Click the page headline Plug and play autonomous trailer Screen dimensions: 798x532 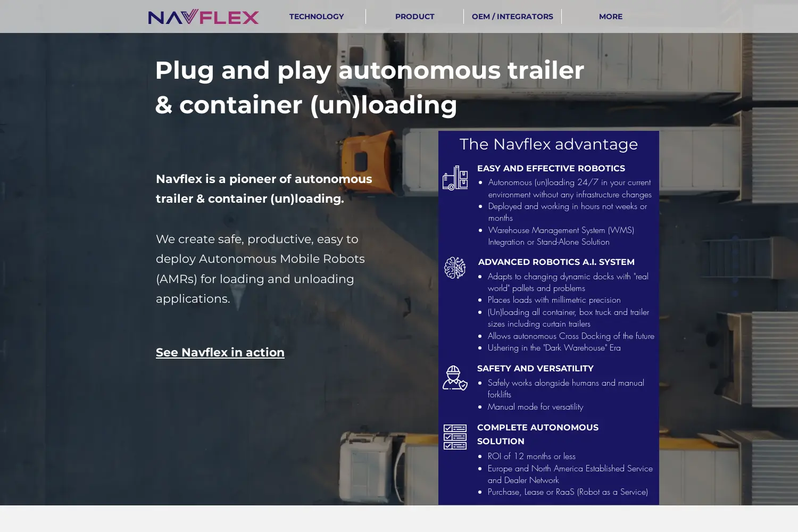[x=370, y=87]
